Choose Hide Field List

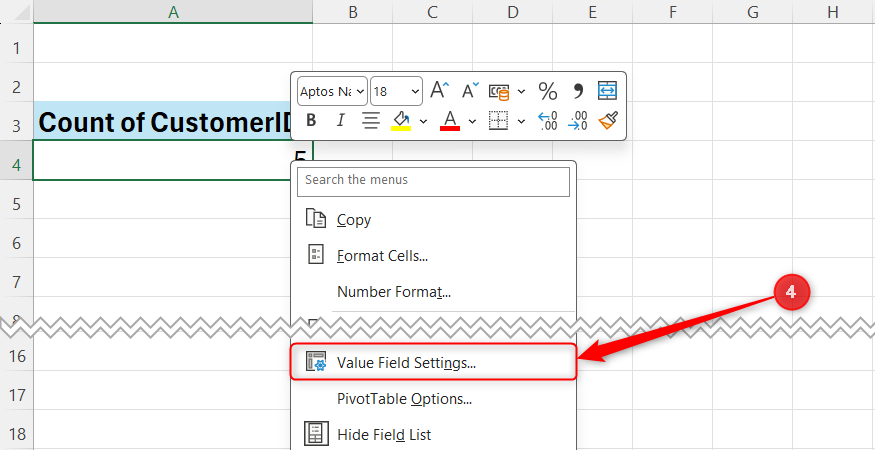pyautogui.click(x=434, y=434)
